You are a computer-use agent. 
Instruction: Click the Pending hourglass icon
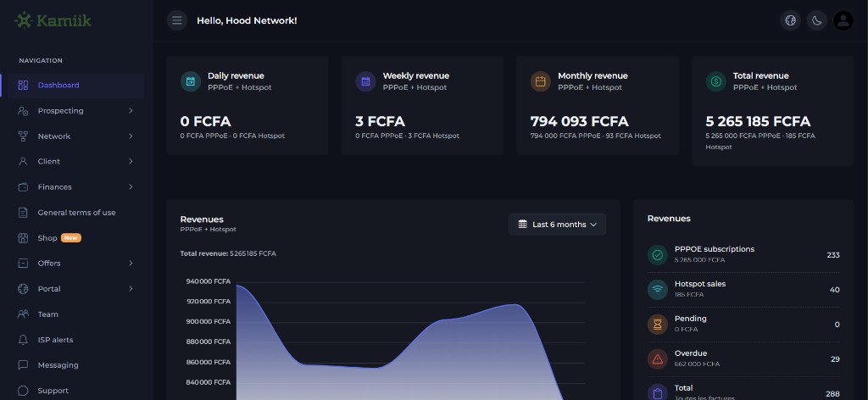coord(658,325)
